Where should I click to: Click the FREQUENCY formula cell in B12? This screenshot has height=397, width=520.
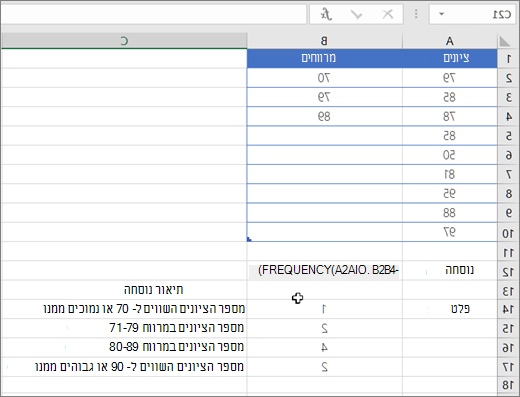click(324, 271)
